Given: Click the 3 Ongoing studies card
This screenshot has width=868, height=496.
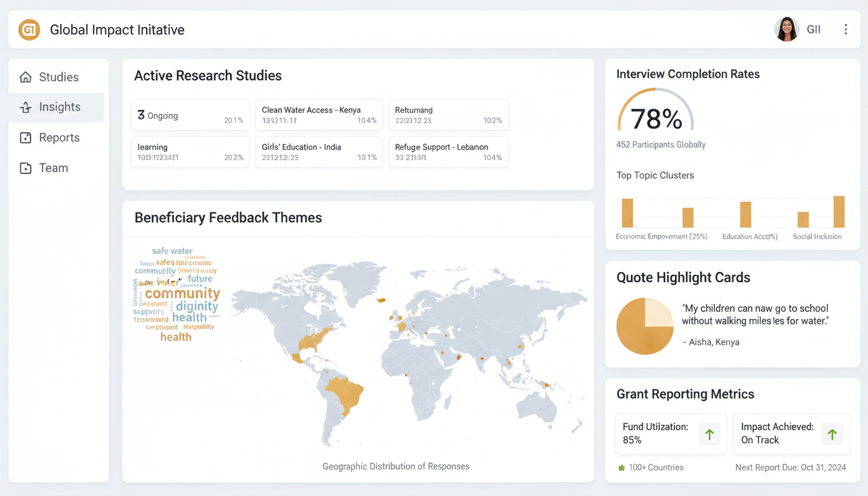Looking at the screenshot, I should (189, 114).
